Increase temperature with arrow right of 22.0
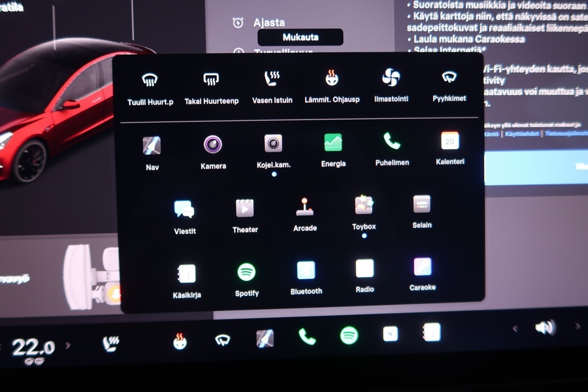 pos(68,345)
